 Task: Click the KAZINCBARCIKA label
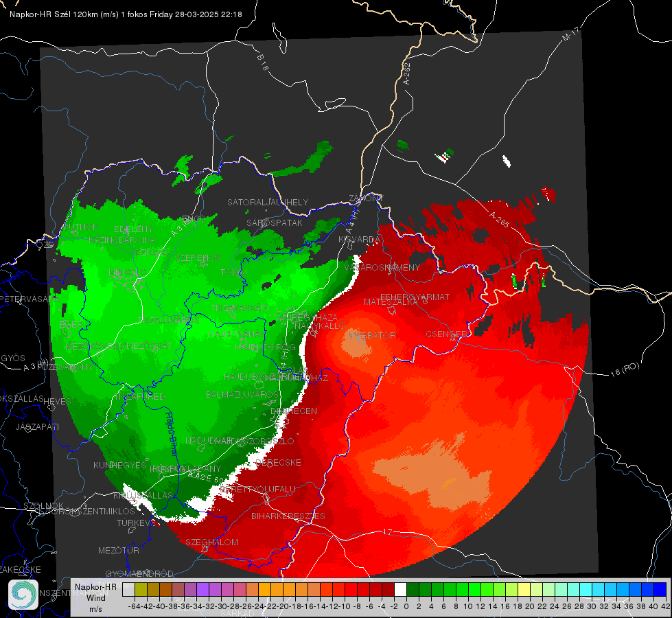tap(121, 240)
